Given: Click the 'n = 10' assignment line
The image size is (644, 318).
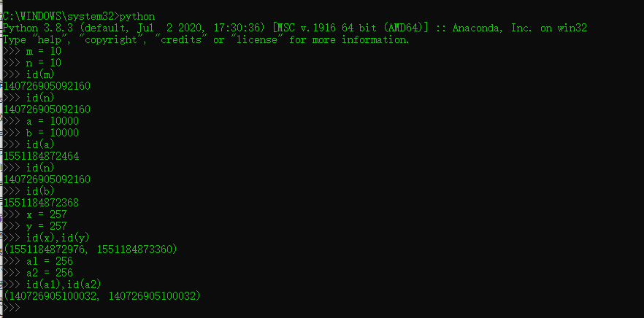Looking at the screenshot, I should coord(32,63).
